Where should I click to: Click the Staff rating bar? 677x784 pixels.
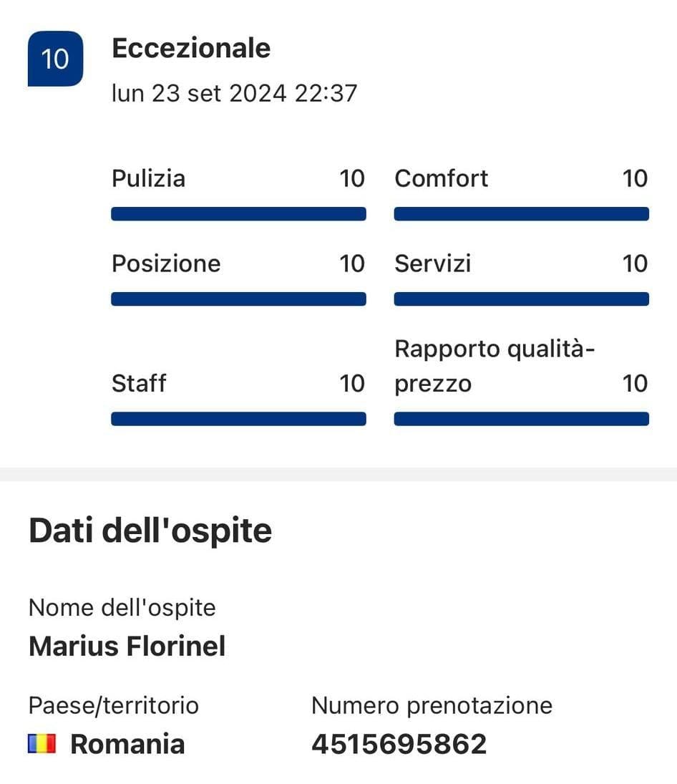click(x=238, y=419)
